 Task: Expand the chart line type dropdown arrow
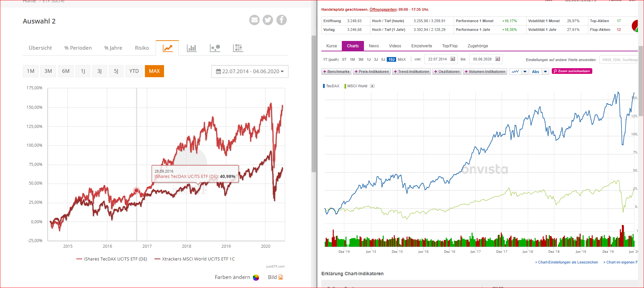pyautogui.click(x=525, y=71)
